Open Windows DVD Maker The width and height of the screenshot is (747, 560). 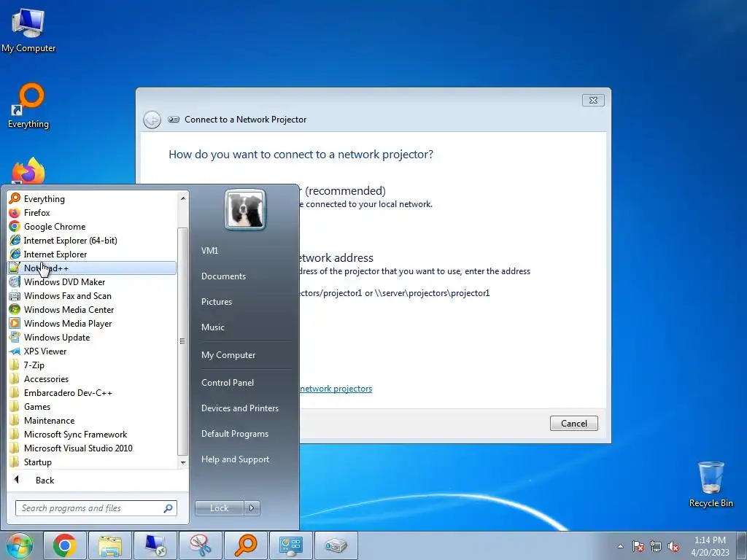pyautogui.click(x=92, y=281)
